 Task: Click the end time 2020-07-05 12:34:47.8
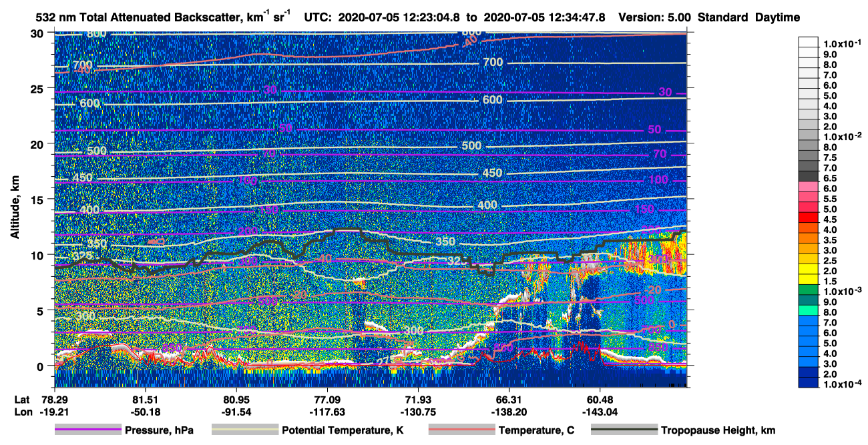pos(546,17)
